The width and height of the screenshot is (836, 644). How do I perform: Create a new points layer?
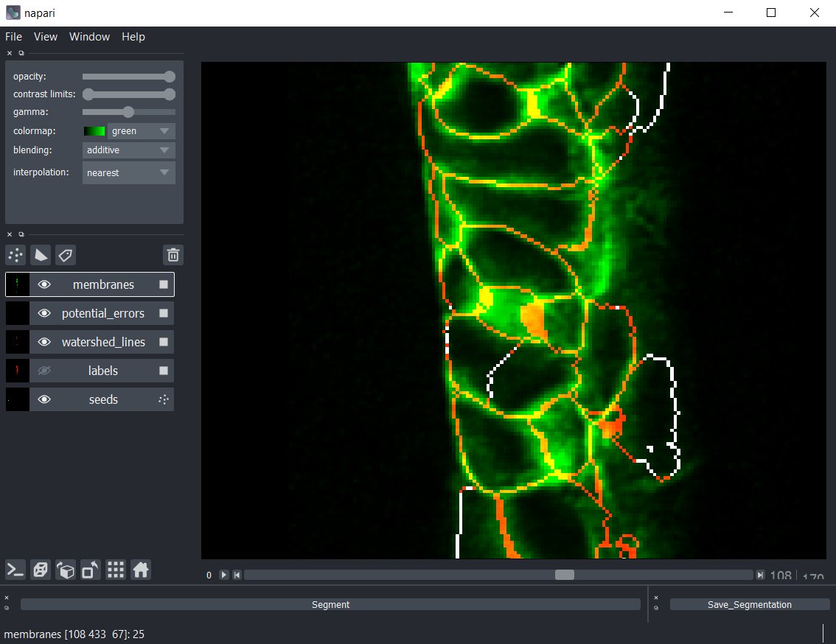coord(15,255)
